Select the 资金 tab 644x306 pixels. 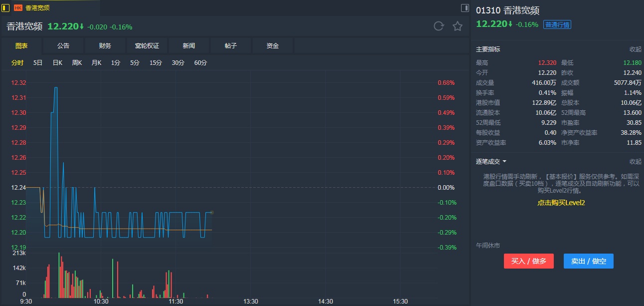pyautogui.click(x=273, y=46)
